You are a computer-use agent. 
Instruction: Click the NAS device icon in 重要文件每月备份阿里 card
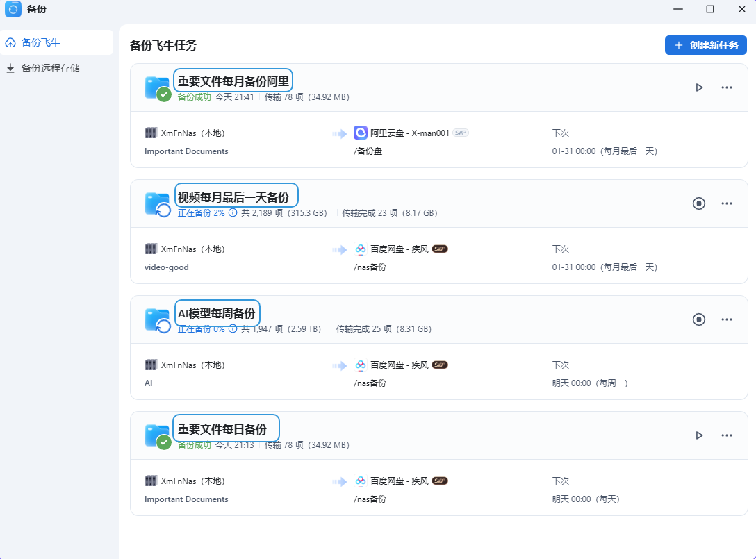pyautogui.click(x=151, y=133)
